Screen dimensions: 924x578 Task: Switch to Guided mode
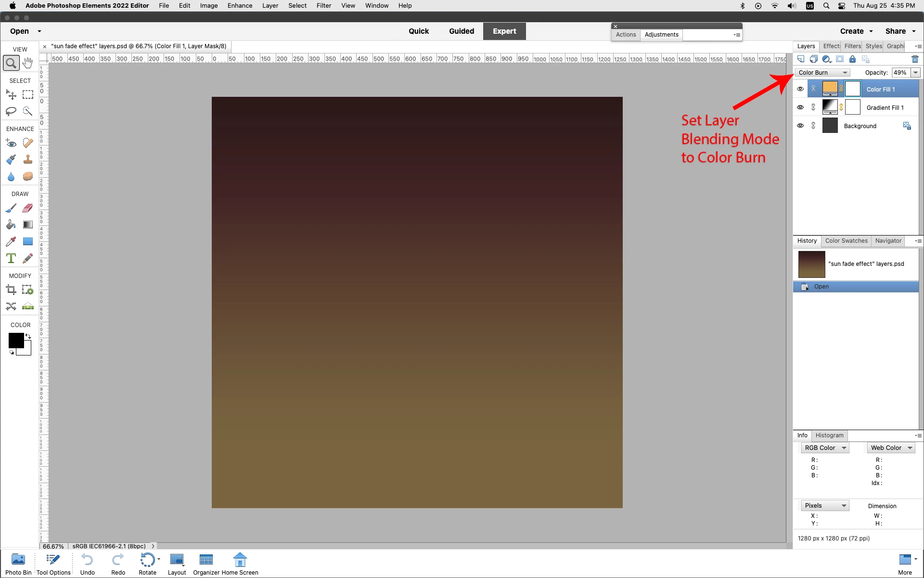[461, 31]
